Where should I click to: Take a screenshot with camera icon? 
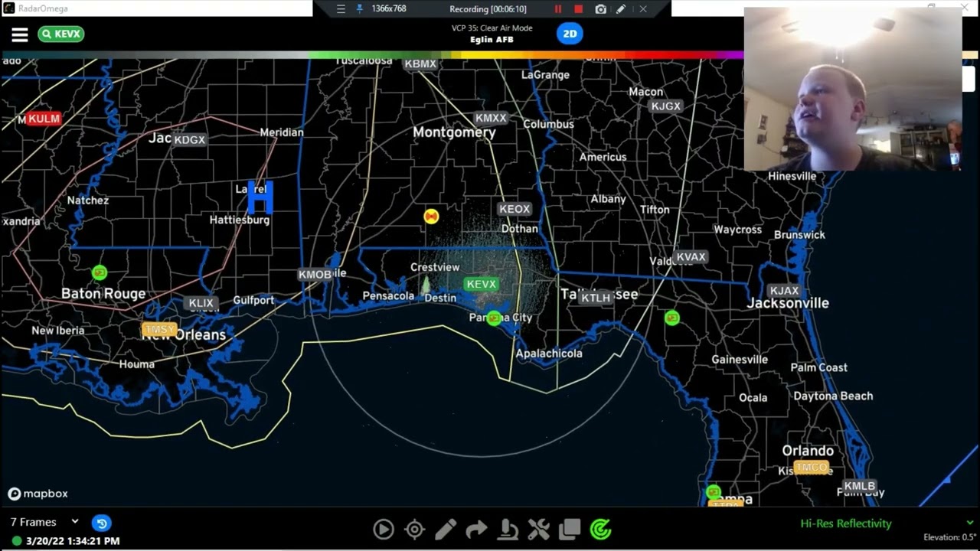tap(601, 9)
